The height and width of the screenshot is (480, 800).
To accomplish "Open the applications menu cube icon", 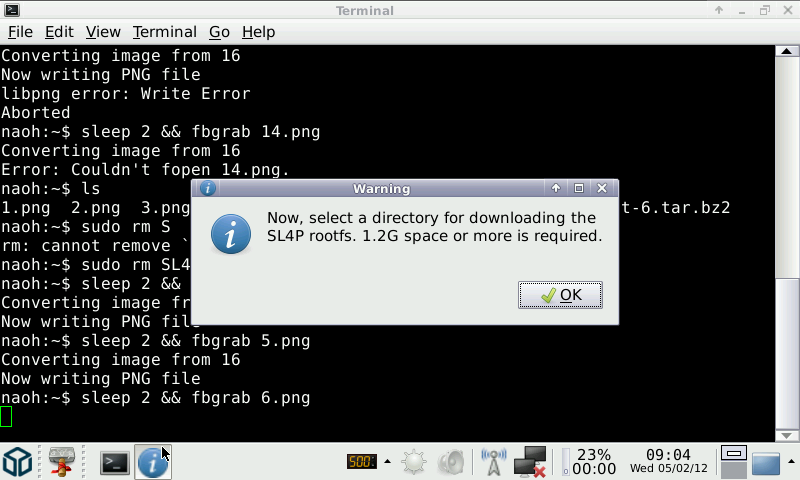I will pyautogui.click(x=18, y=462).
